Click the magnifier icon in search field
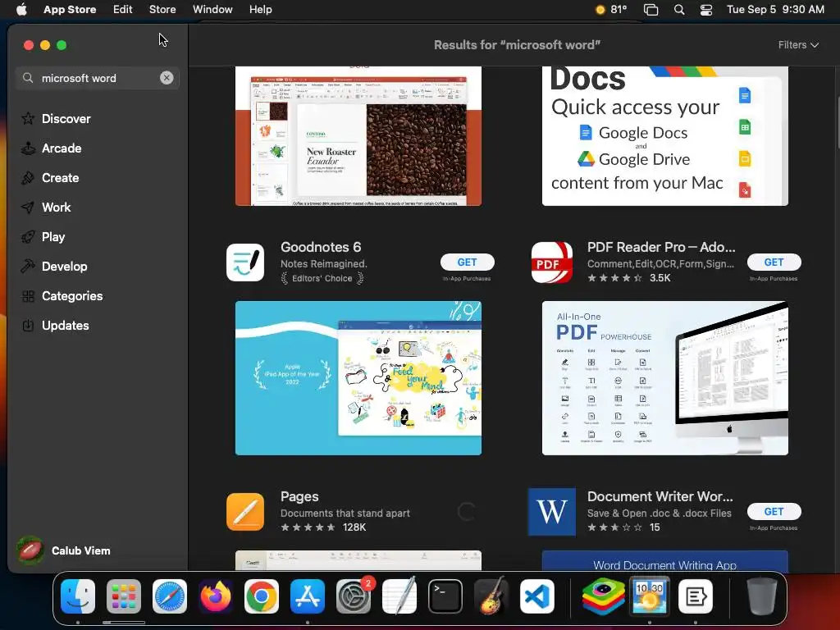Image resolution: width=840 pixels, height=630 pixels. tap(28, 78)
